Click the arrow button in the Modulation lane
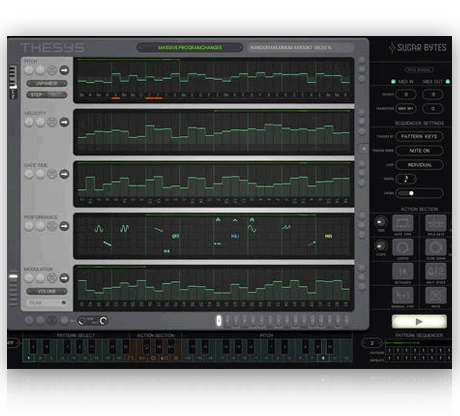 pyautogui.click(x=64, y=278)
